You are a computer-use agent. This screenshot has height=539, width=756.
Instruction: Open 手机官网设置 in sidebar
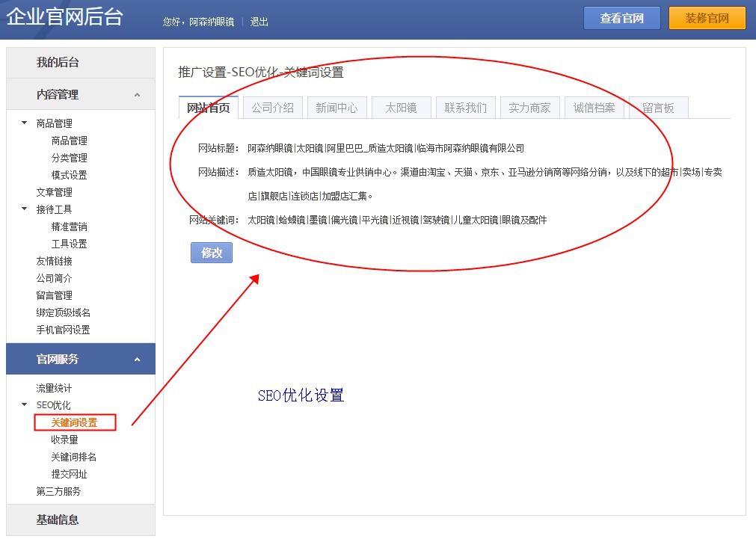click(x=64, y=330)
